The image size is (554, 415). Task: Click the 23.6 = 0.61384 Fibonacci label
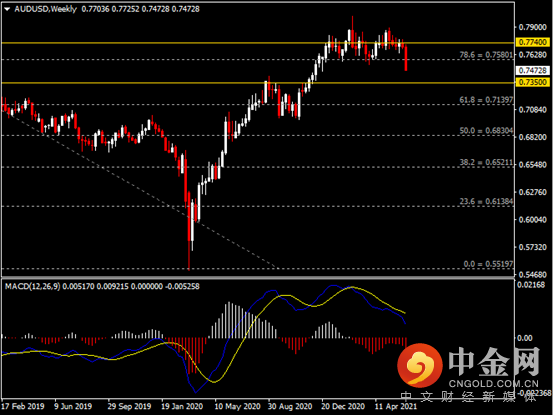pyautogui.click(x=486, y=201)
